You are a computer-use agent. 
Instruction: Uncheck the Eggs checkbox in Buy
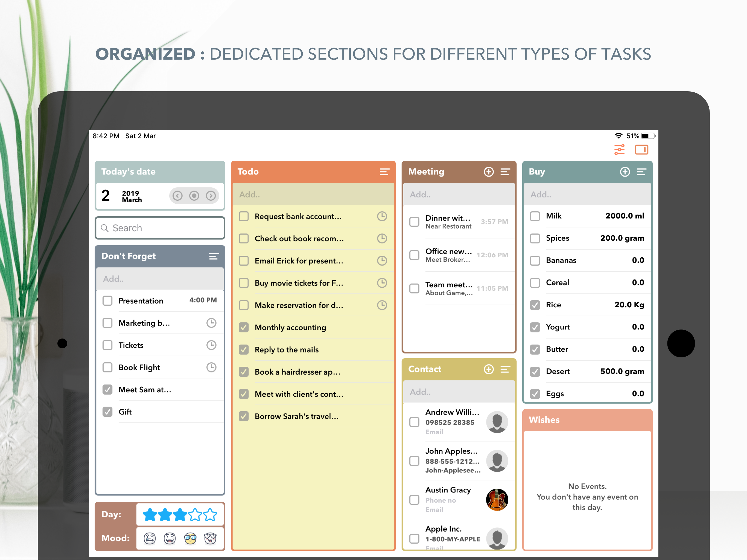[535, 394]
